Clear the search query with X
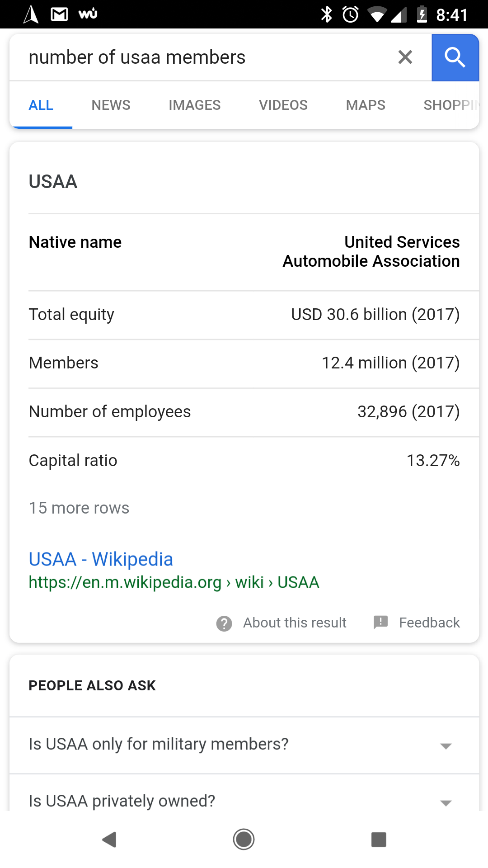The width and height of the screenshot is (488, 868). click(405, 57)
